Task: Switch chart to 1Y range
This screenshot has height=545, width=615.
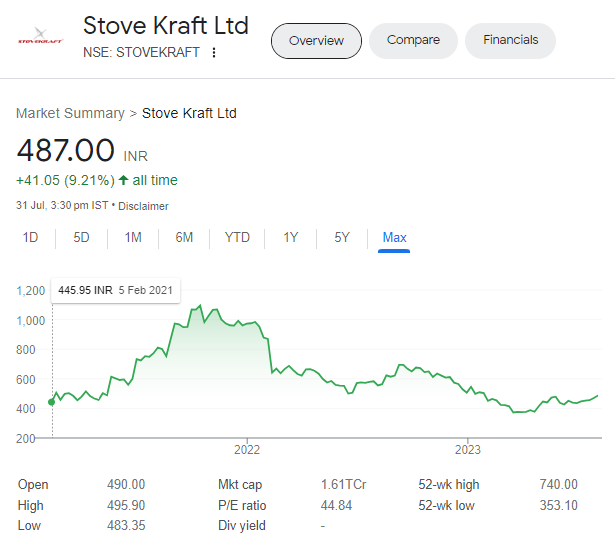Action: 290,238
